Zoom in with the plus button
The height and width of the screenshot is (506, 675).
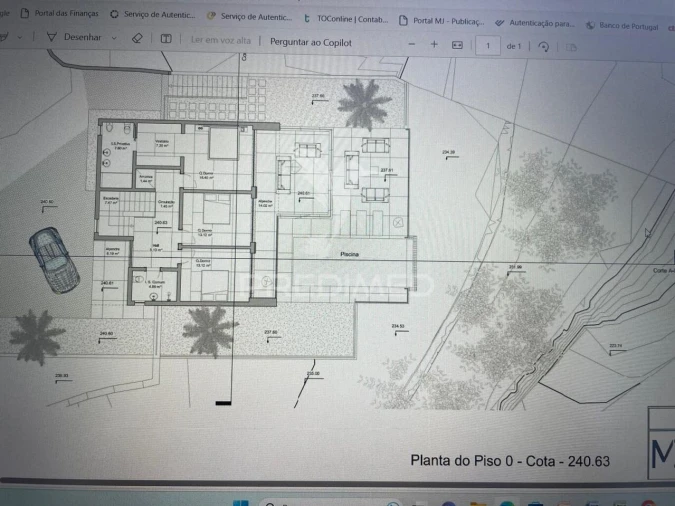click(434, 44)
